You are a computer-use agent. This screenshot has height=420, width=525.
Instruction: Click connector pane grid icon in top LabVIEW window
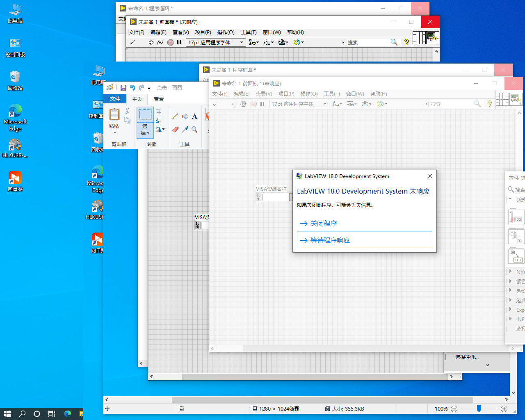[x=419, y=38]
